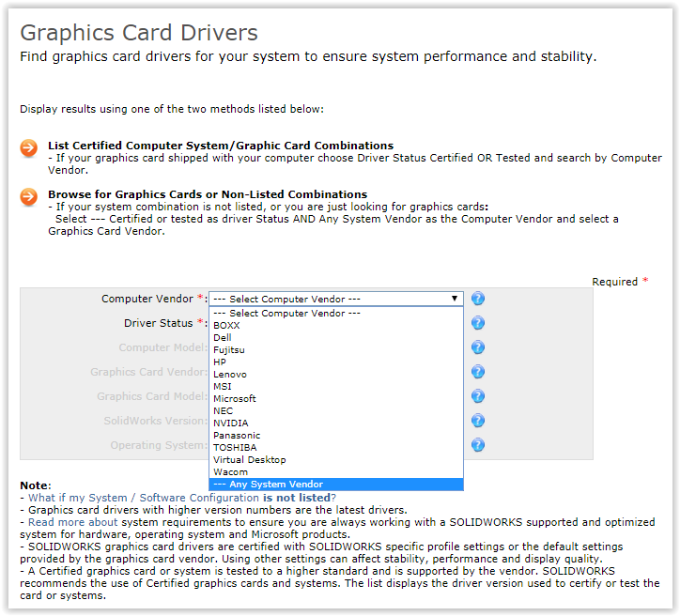The height and width of the screenshot is (616, 680).
Task: Select NEC from the vendor list
Action: pos(336,410)
